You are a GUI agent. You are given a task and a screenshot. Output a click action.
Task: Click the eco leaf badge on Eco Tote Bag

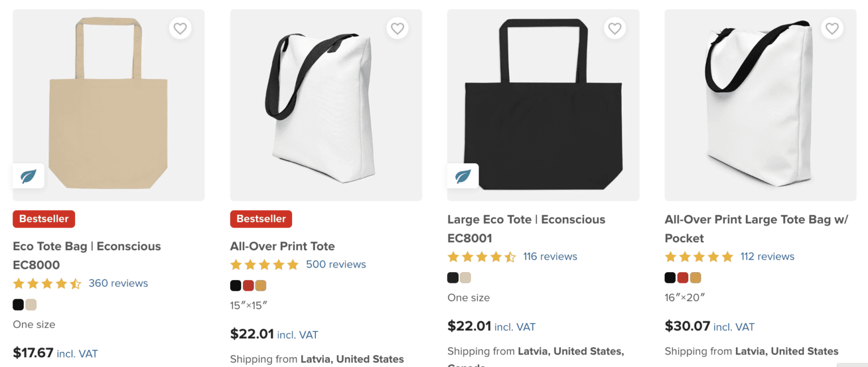click(28, 176)
